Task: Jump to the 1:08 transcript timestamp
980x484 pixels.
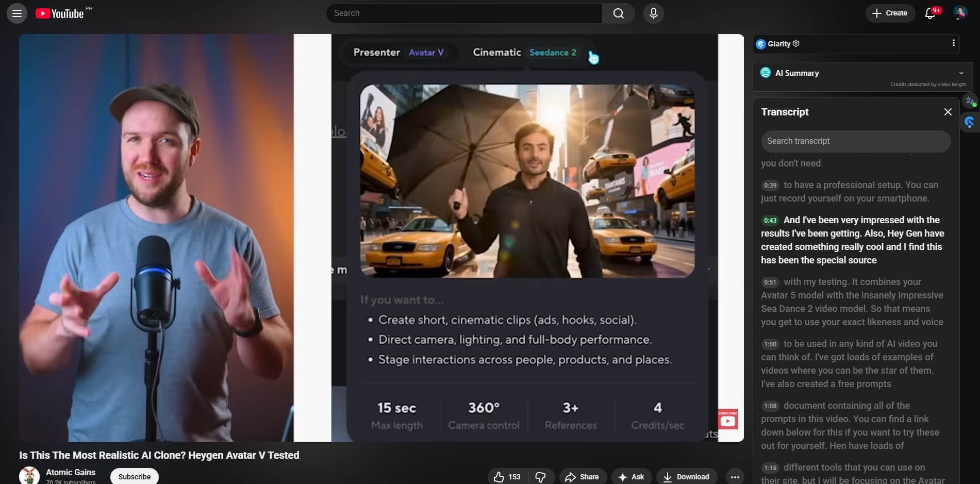Action: coord(770,406)
